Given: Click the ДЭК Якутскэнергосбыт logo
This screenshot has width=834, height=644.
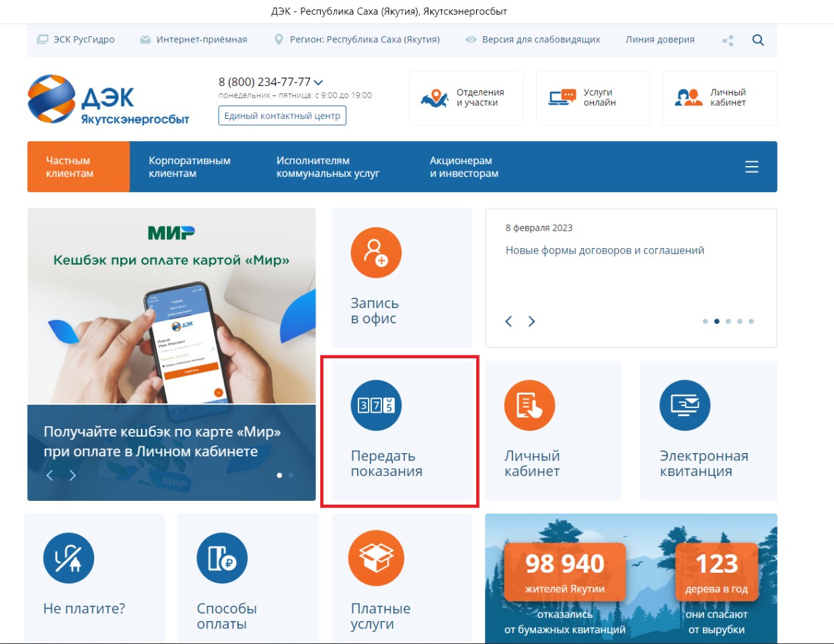Looking at the screenshot, I should pos(108,99).
